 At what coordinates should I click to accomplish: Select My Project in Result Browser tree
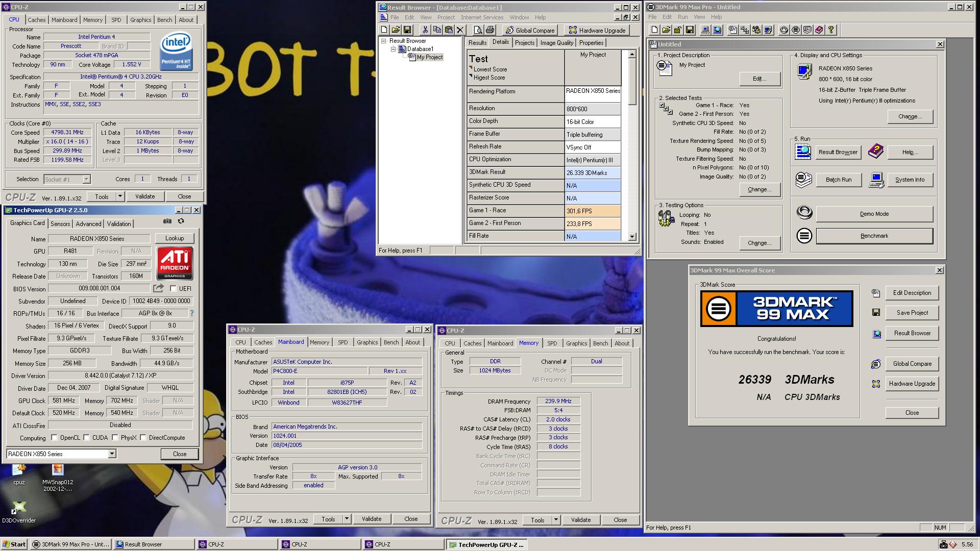[x=430, y=57]
